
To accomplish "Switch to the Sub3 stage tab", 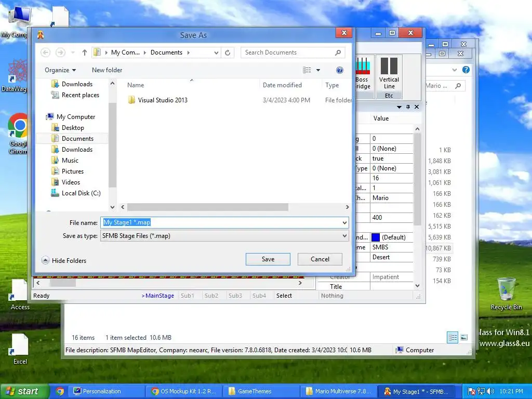I will (x=235, y=296).
